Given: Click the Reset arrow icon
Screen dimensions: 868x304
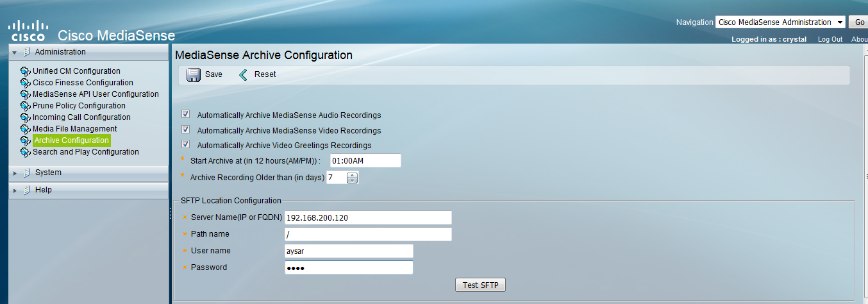Looking at the screenshot, I should click(x=243, y=75).
